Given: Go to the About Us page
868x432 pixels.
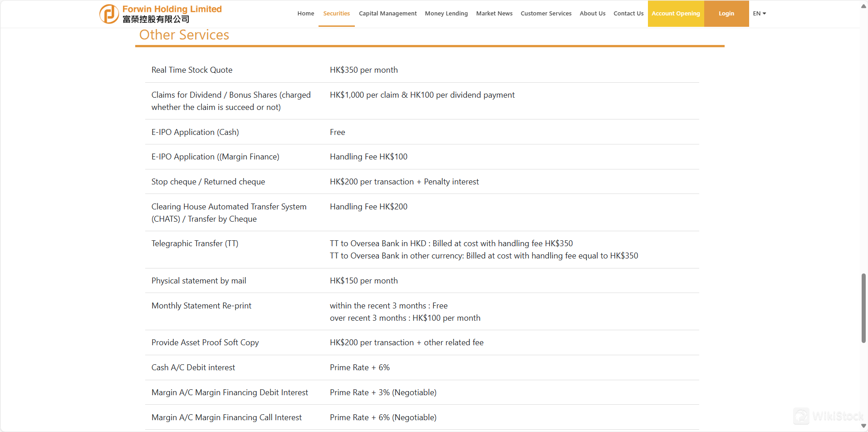Looking at the screenshot, I should (592, 13).
